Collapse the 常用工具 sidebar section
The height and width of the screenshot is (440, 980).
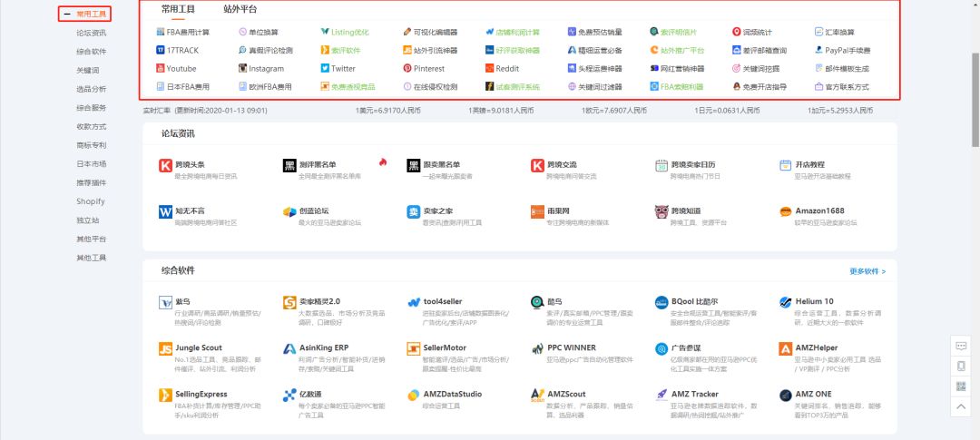pos(67,14)
